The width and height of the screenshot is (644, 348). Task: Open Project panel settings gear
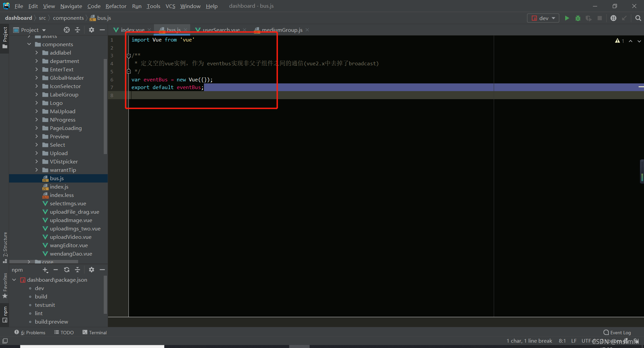tap(92, 30)
